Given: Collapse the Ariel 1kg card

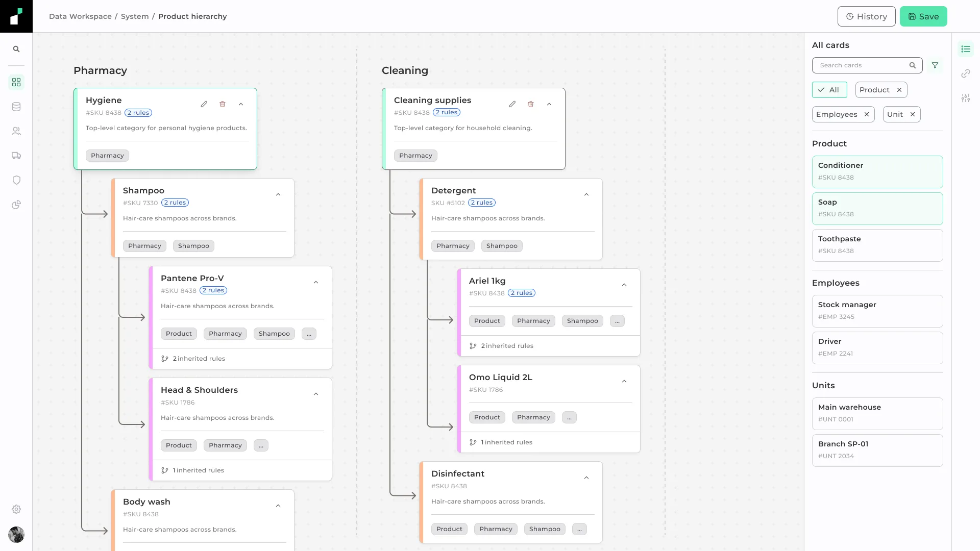Looking at the screenshot, I should (624, 285).
